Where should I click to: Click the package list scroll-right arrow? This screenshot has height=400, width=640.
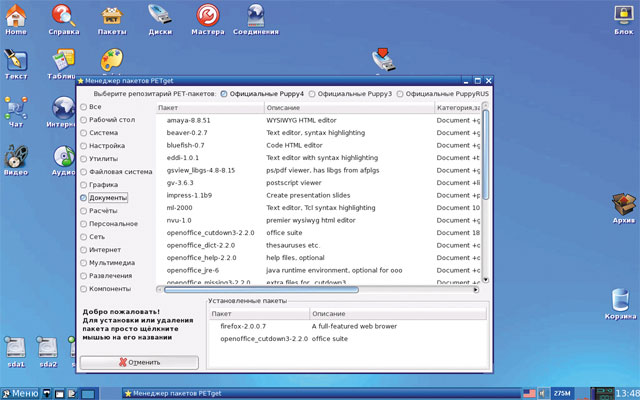(476, 290)
